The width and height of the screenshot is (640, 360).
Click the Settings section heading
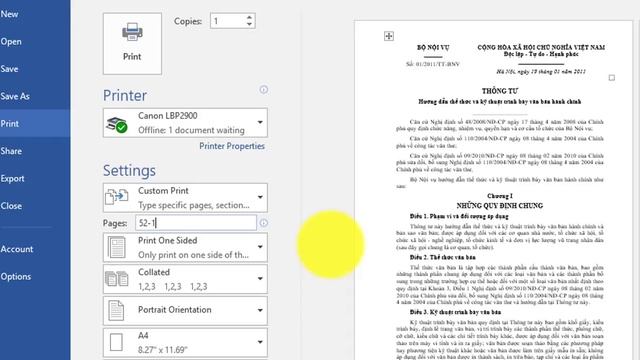129,171
